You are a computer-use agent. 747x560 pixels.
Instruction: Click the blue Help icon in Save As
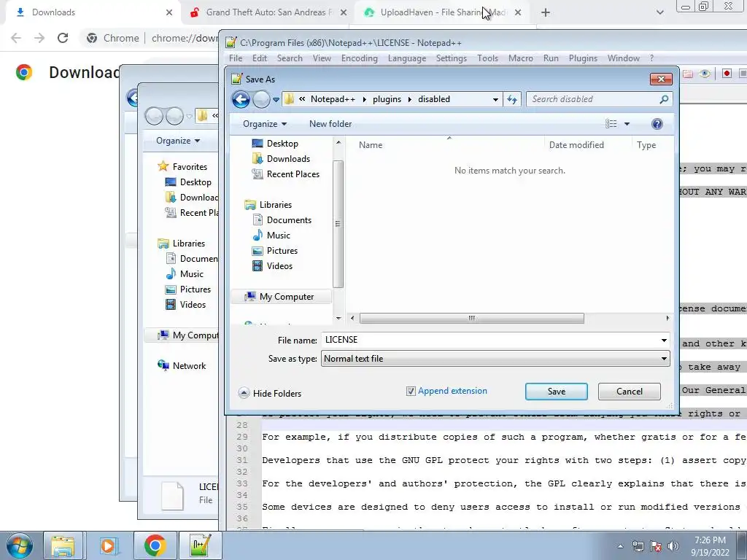[657, 124]
